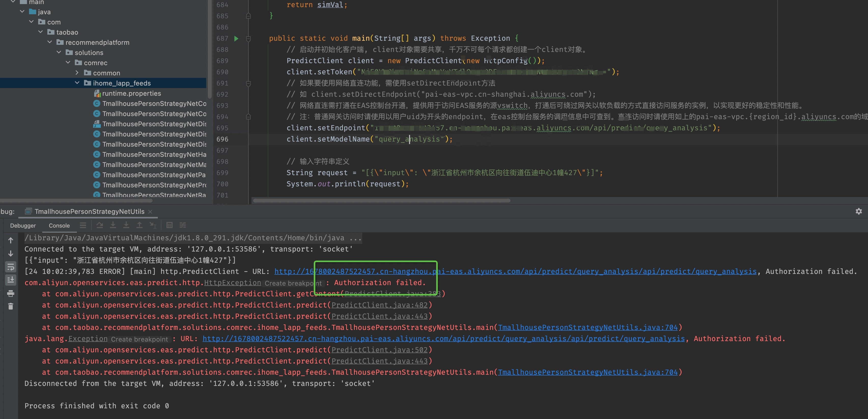Click the Run to Cursor icon

(x=153, y=225)
